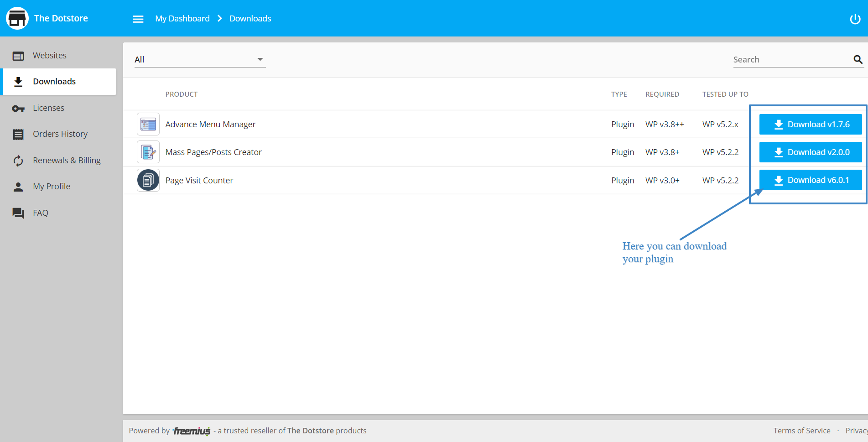868x442 pixels.
Task: Download Page Visit Counter v6.0.1
Action: (x=811, y=180)
